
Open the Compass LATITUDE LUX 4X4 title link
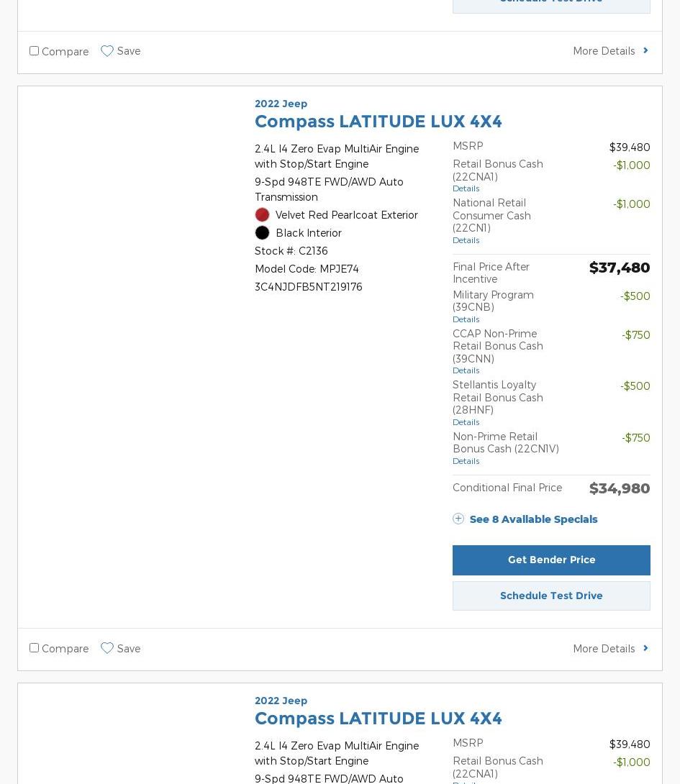click(x=378, y=122)
